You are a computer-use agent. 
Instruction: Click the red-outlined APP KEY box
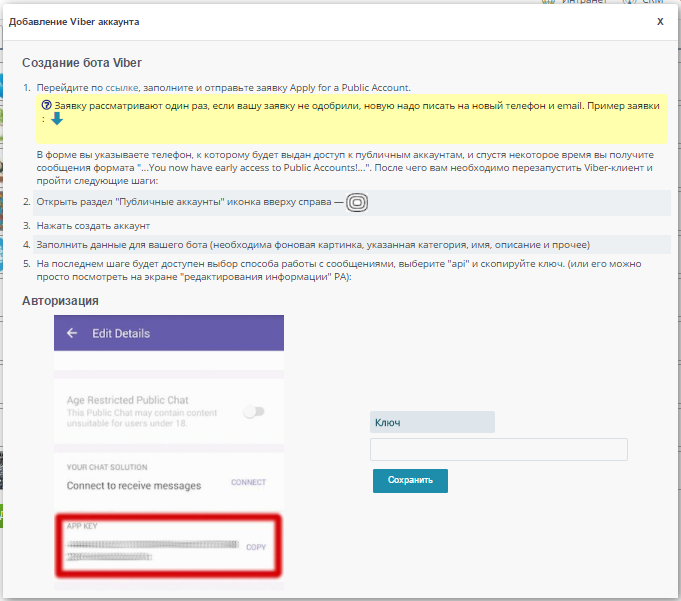[168, 547]
